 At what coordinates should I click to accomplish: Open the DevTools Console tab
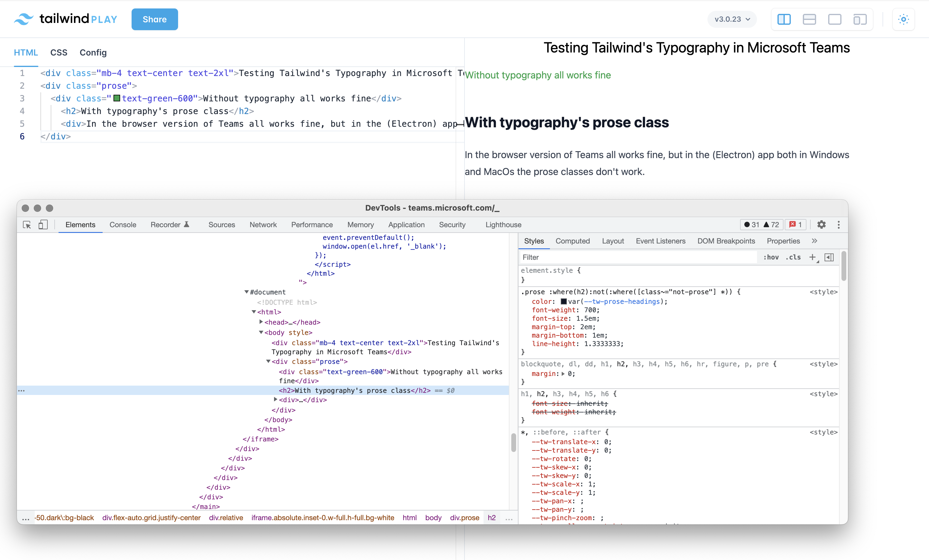tap(123, 224)
